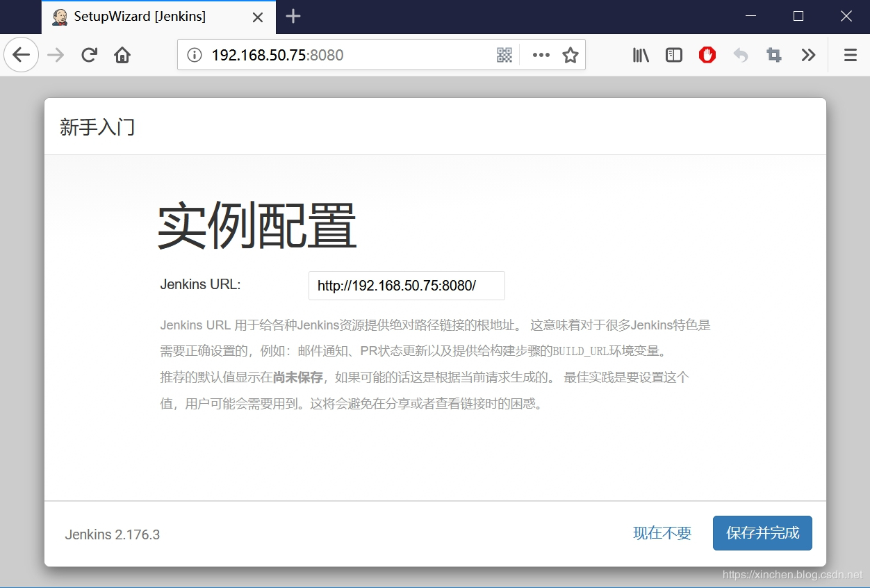Open the Firefox Library icon
The height and width of the screenshot is (588, 870).
tap(640, 54)
